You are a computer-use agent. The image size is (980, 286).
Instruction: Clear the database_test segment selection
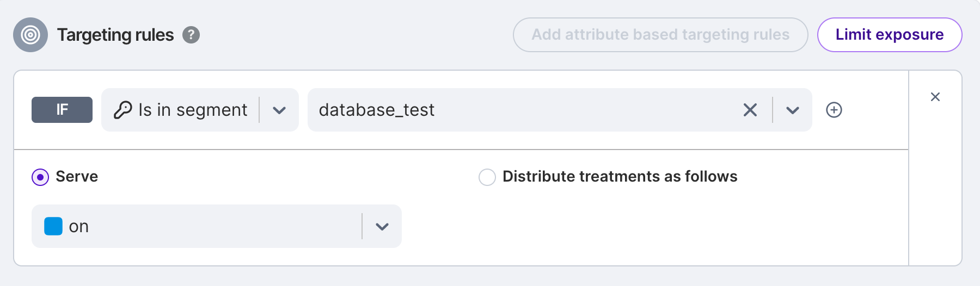750,110
